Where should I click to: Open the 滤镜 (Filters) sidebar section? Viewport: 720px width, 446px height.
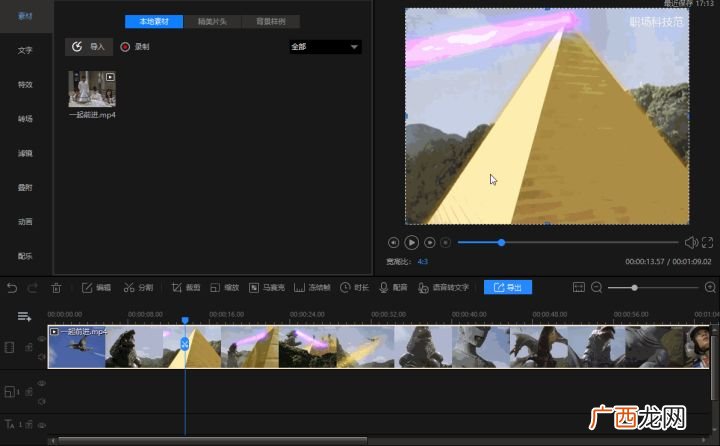[x=25, y=153]
